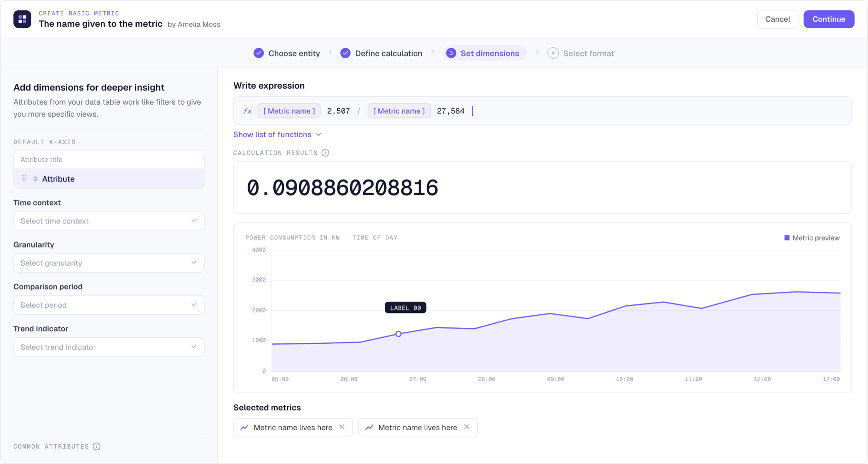Click the Choose entity checkmark icon
This screenshot has height=464, width=868.
(x=259, y=53)
